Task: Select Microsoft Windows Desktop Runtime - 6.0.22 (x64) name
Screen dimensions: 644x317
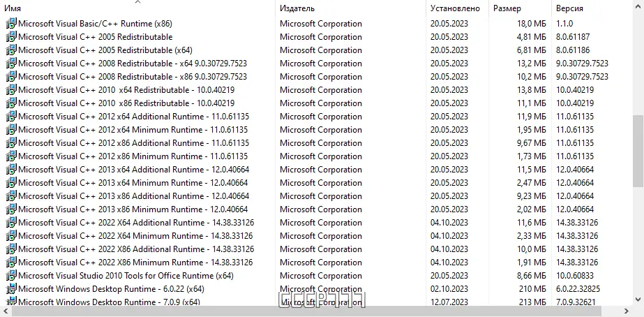Action: (x=112, y=288)
